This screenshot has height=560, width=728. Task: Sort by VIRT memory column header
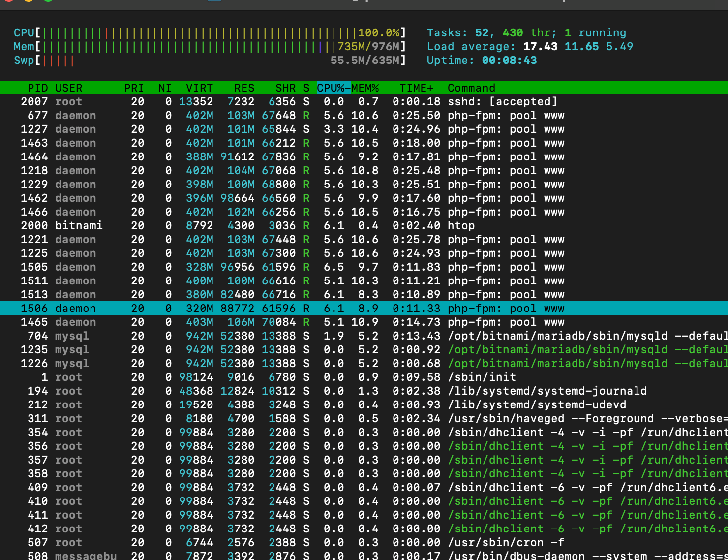[x=199, y=88]
